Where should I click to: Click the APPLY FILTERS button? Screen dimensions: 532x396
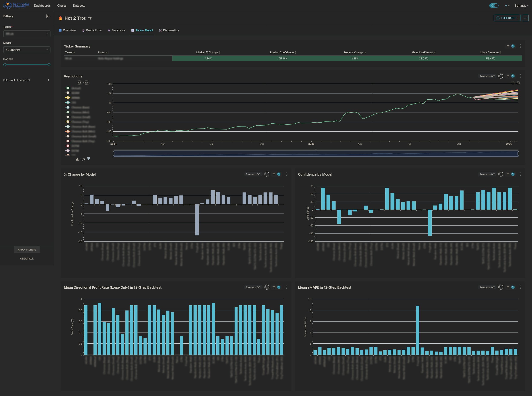click(27, 250)
